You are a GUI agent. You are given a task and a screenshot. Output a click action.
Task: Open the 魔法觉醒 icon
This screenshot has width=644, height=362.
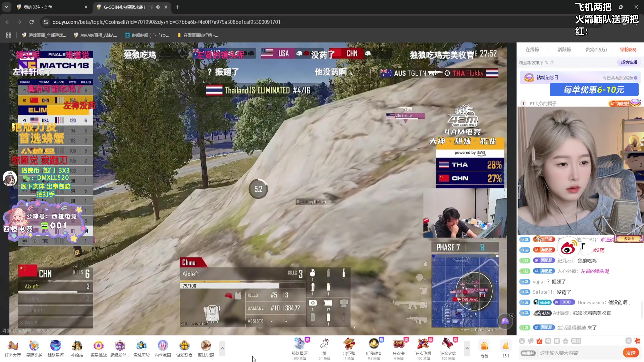pyautogui.click(x=206, y=349)
